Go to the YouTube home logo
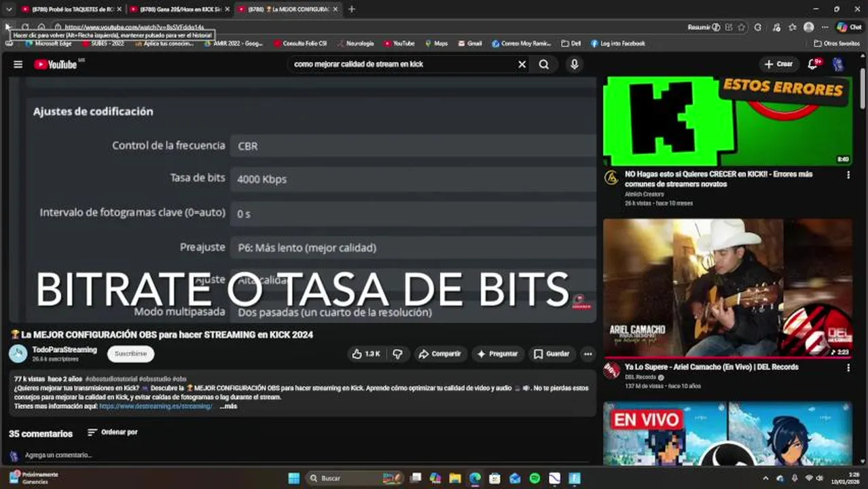Viewport: 868px width, 489px height. click(56, 65)
